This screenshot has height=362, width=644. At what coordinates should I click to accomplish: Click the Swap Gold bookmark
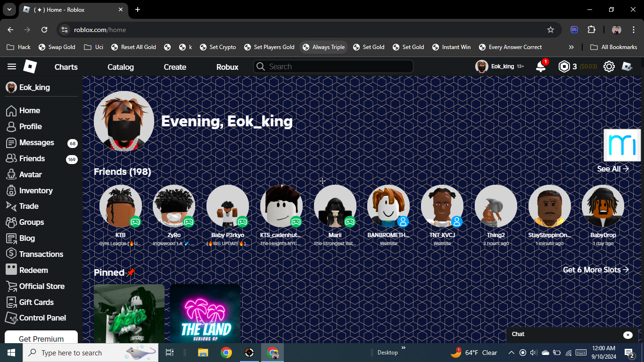pyautogui.click(x=57, y=47)
